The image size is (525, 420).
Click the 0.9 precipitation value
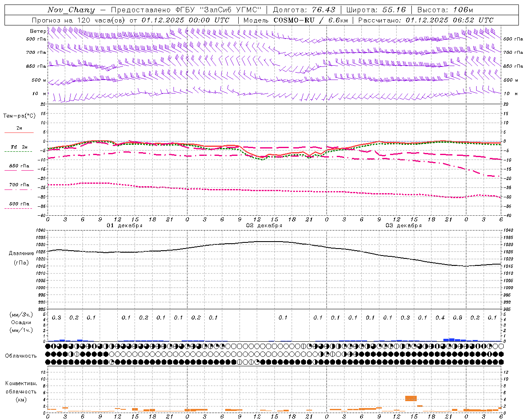click(457, 318)
